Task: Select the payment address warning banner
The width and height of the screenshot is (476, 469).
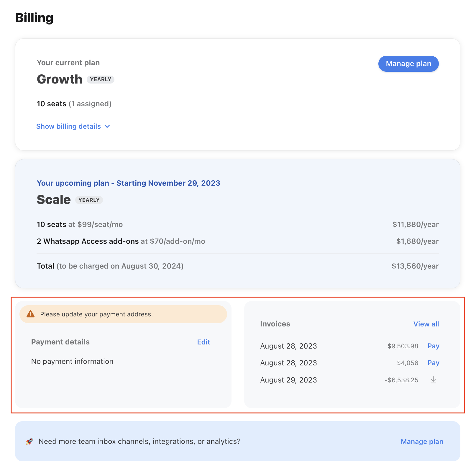Action: point(123,314)
